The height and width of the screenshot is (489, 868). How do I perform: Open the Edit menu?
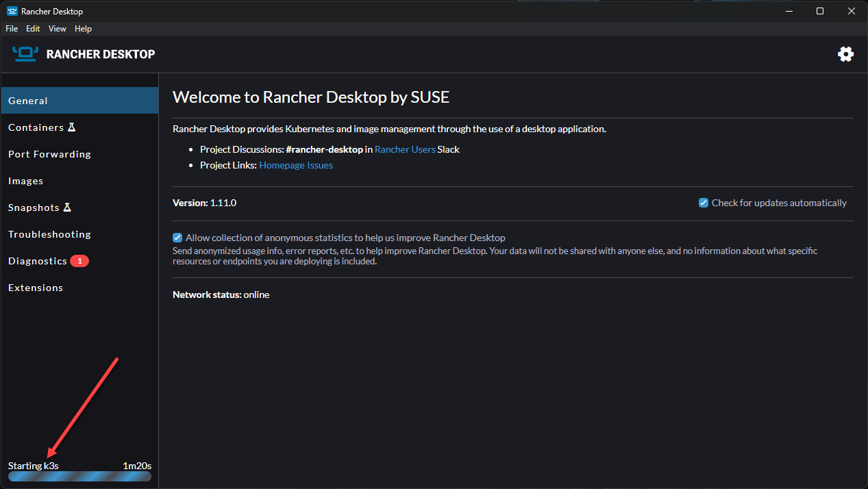coord(33,29)
